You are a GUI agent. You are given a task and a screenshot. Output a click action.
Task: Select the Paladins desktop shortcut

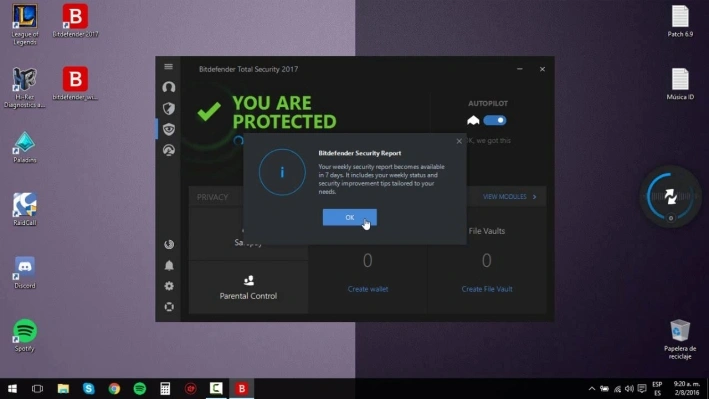24,147
